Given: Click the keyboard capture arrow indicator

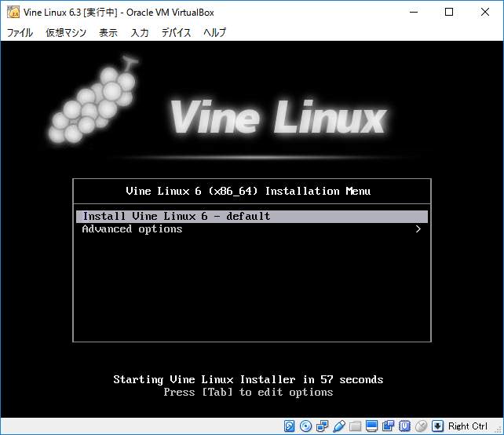Looking at the screenshot, I should 437,426.
